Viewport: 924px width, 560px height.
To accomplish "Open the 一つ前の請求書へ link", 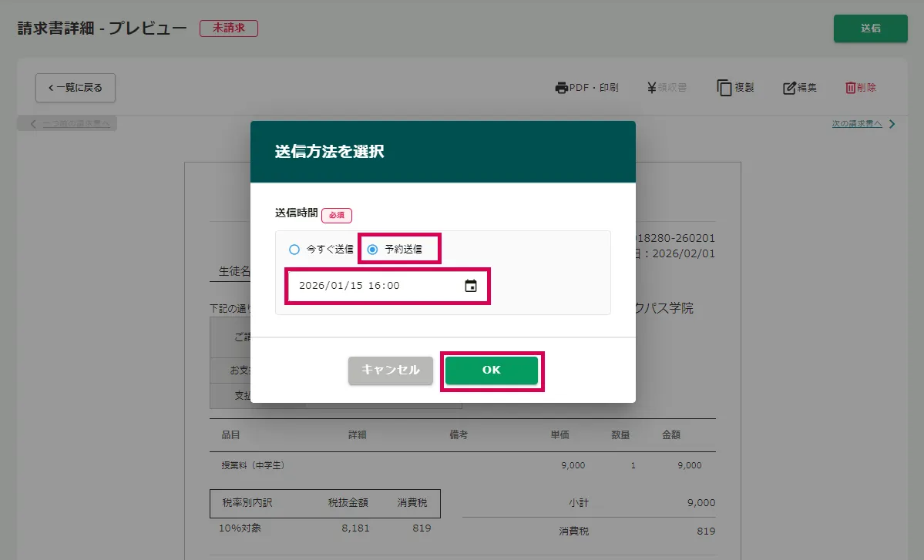I will click(76, 124).
